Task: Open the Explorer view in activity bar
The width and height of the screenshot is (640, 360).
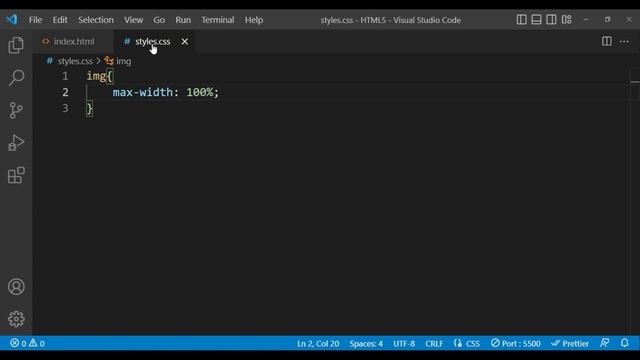Action: pyautogui.click(x=16, y=45)
